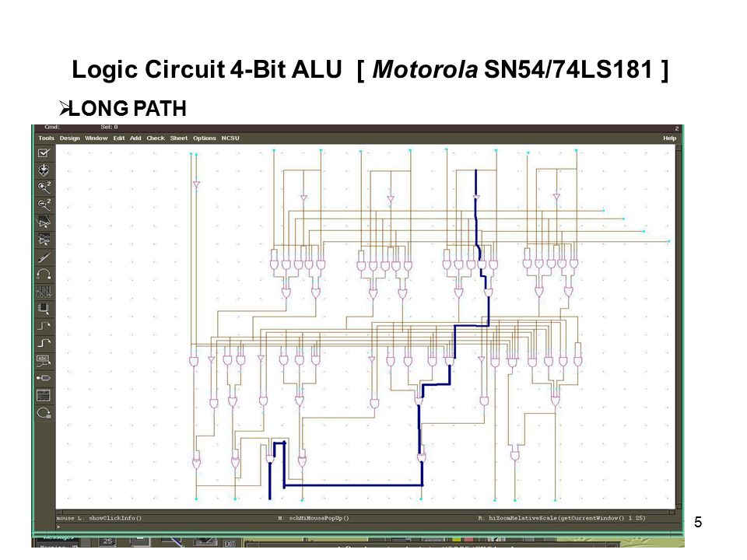Click the Undo arc icon
The image size is (747, 560).
[44, 275]
